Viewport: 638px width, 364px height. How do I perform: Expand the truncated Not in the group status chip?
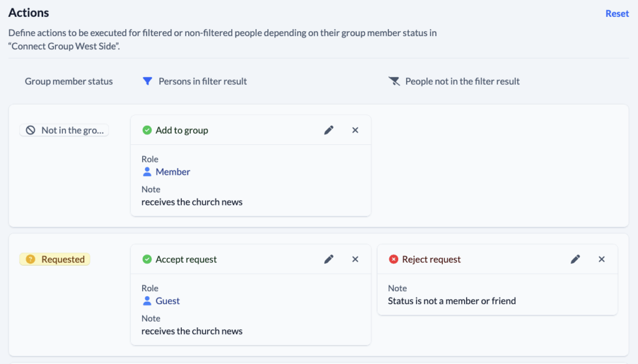pos(64,130)
